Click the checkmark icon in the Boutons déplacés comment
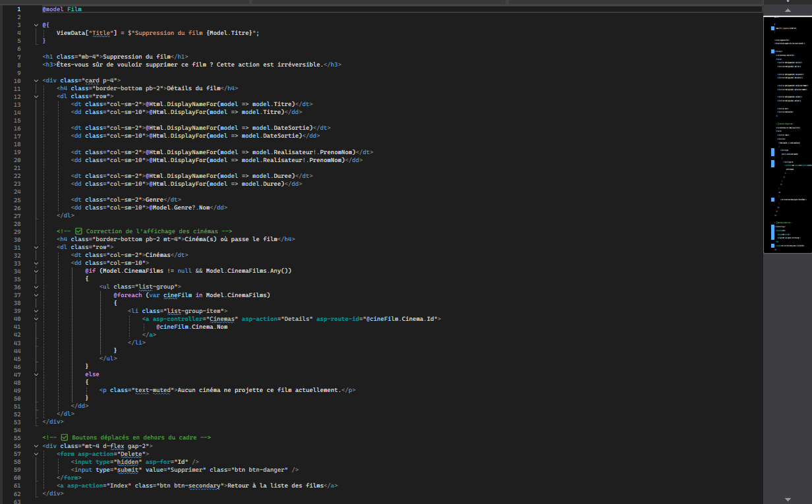Image resolution: width=812 pixels, height=504 pixels. (x=64, y=437)
